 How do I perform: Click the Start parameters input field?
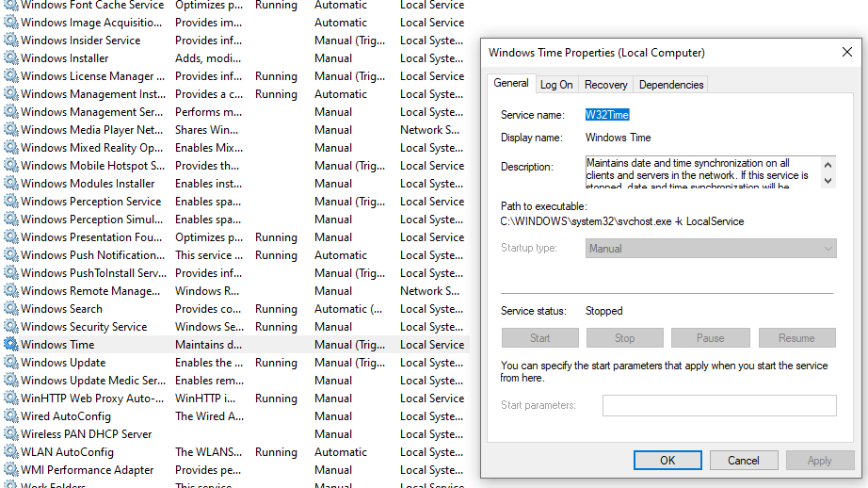coord(719,405)
